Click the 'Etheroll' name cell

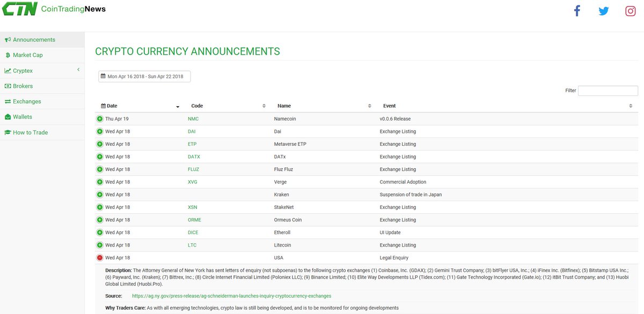(x=283, y=233)
